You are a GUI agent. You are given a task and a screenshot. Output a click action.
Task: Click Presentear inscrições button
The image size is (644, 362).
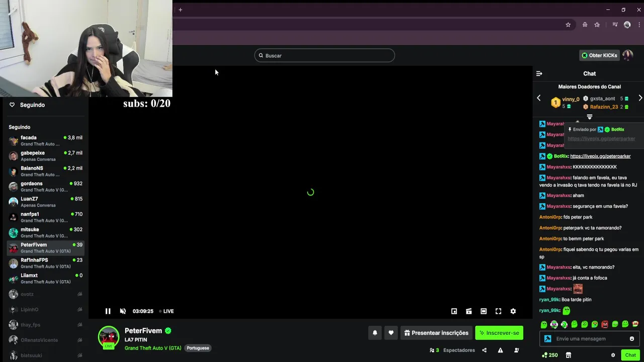[x=436, y=333]
